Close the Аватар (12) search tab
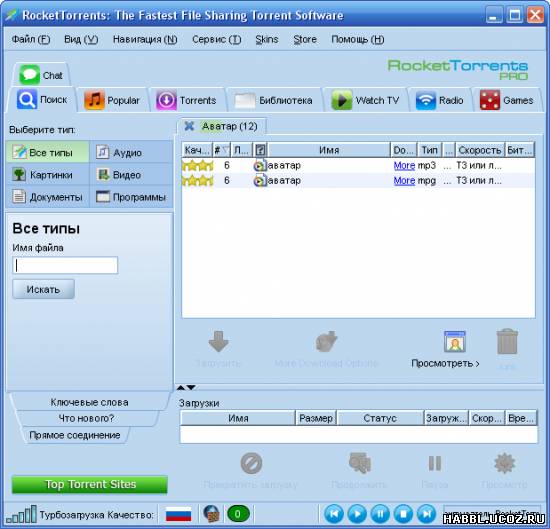Screen dimensions: 550x529 click(x=189, y=126)
